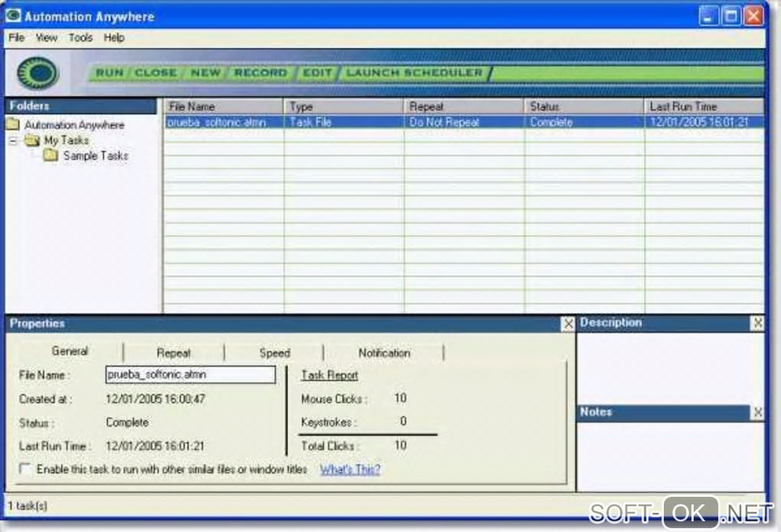The width and height of the screenshot is (781, 532).
Task: Enable task to run with similar files checkbox
Action: (25, 468)
